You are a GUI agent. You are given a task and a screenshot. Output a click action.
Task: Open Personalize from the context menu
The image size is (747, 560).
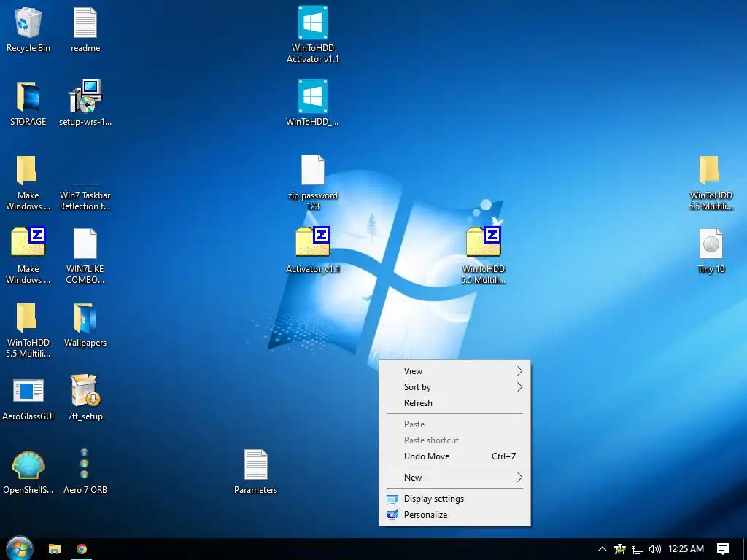click(x=455, y=515)
